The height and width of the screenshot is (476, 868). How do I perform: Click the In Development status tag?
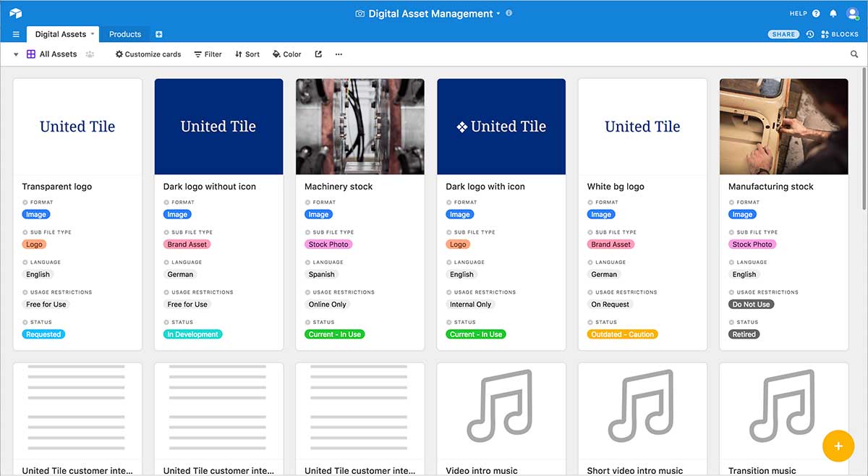point(192,334)
